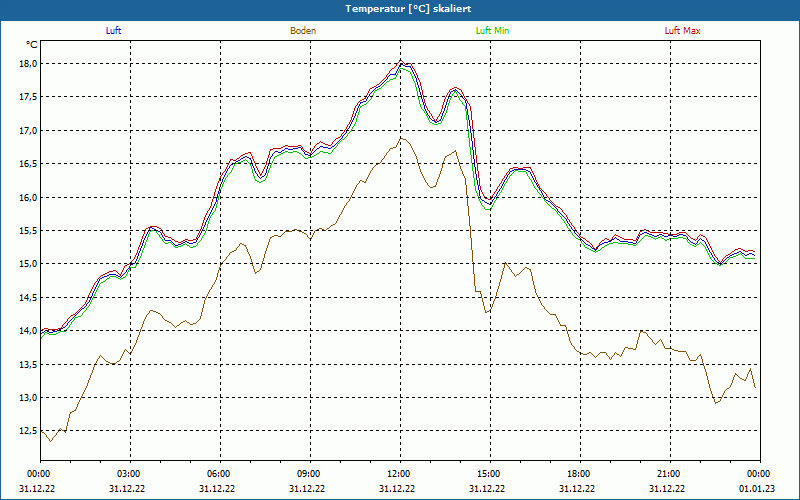
Task: Select the blue 'Luft' legend label
Action: tap(113, 31)
